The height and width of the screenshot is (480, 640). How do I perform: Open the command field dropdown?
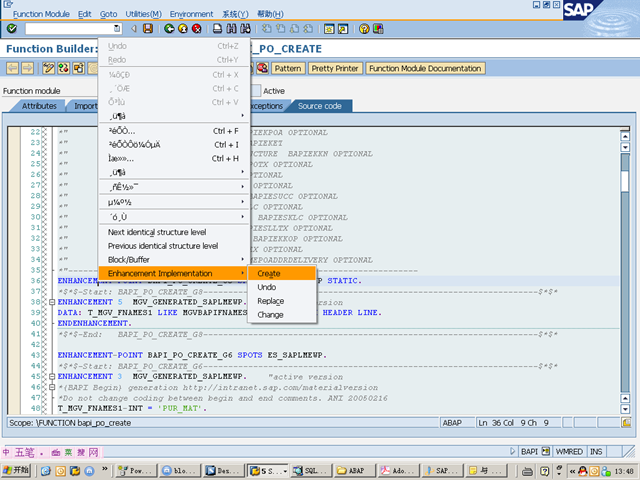(117, 28)
